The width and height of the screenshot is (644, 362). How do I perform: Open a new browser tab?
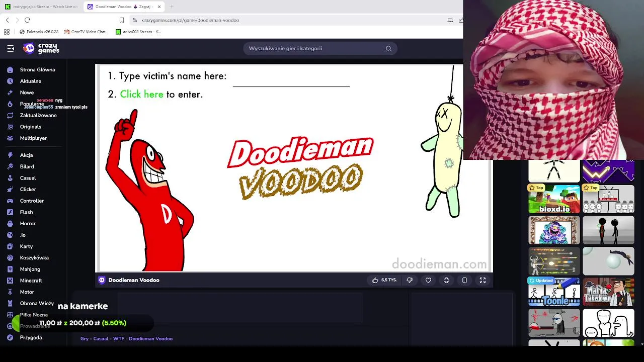click(x=172, y=7)
